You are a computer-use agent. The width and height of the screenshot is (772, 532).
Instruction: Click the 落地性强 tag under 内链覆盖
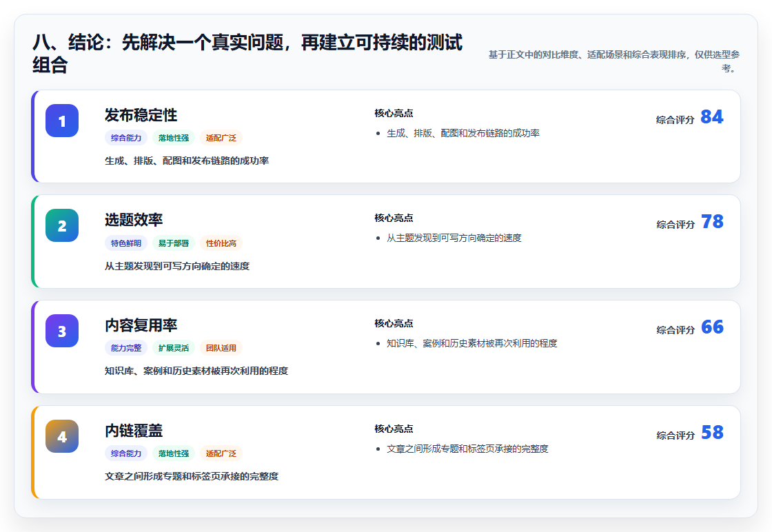click(x=173, y=453)
